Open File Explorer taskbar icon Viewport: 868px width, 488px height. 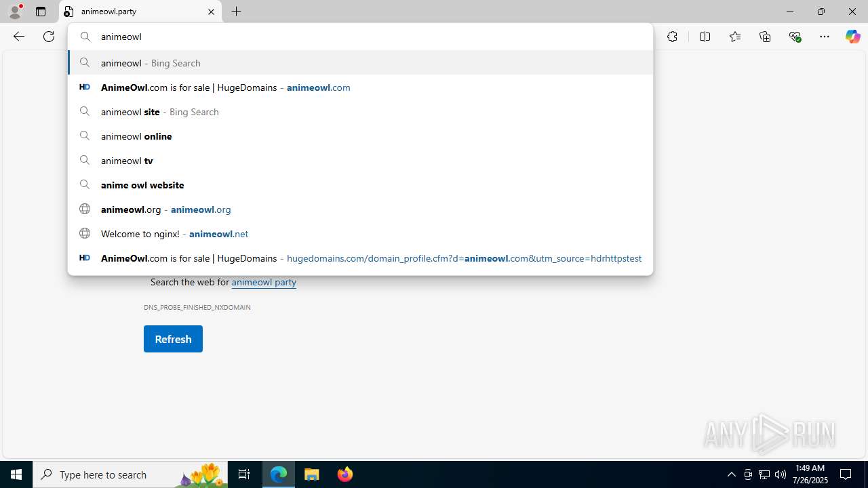[x=312, y=474]
